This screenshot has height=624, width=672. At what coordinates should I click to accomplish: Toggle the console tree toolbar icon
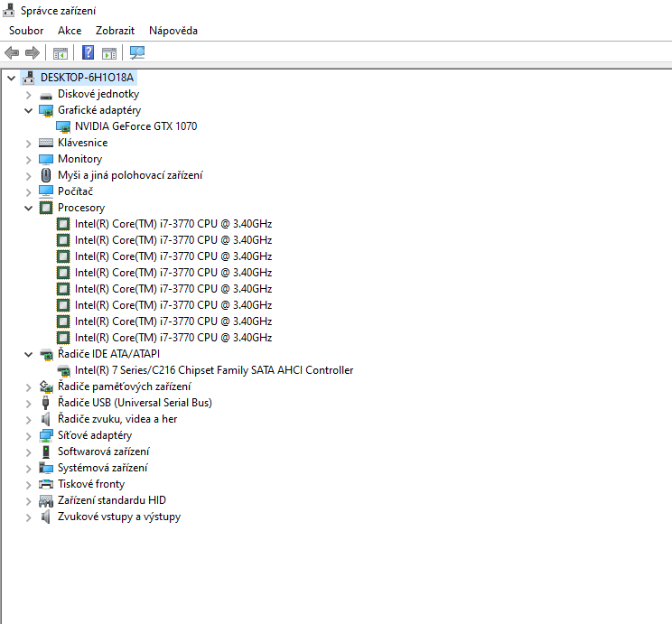coord(61,53)
